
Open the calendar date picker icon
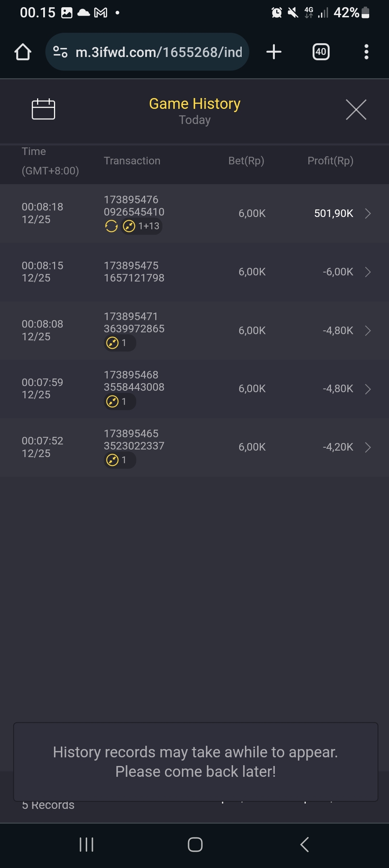pyautogui.click(x=43, y=109)
